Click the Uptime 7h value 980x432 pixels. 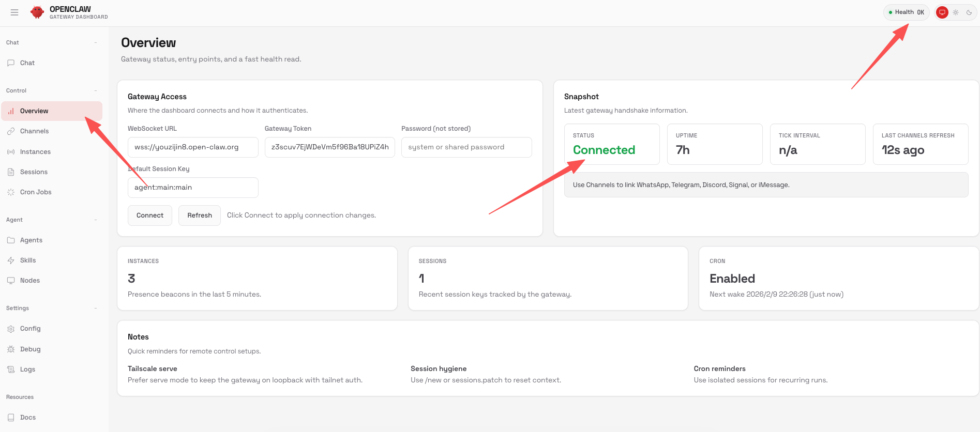(683, 150)
